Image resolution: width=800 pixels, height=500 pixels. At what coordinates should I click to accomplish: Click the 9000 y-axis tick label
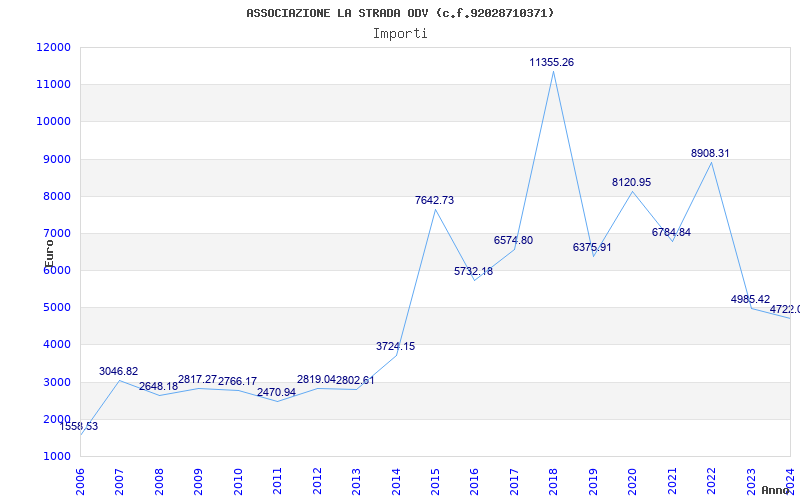point(56,159)
